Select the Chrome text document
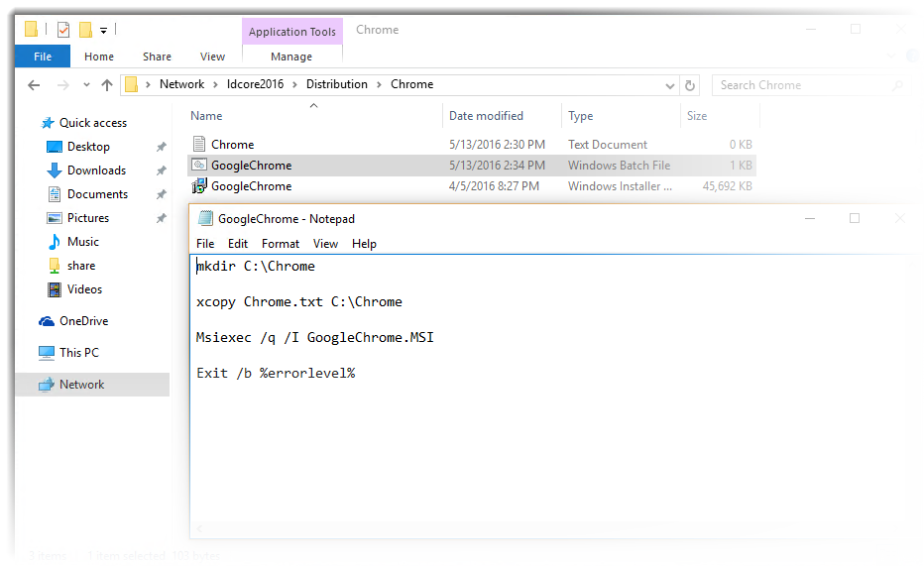The image size is (924, 567). [x=232, y=145]
